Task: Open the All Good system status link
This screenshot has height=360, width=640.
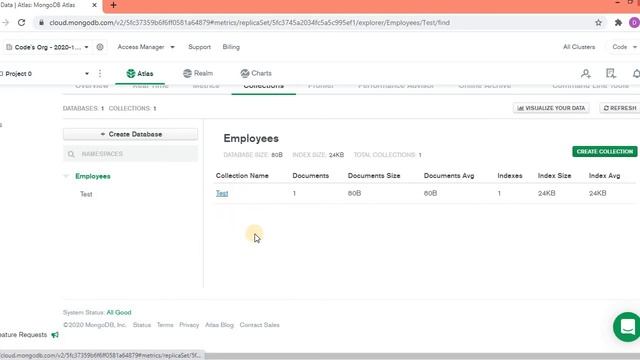Action: click(x=119, y=313)
